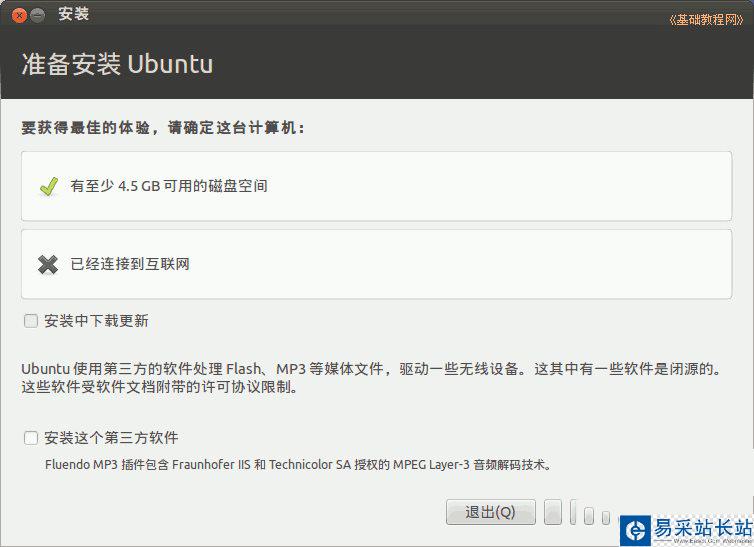Viewport: 754px width, 547px height.
Task: Select the 已经连接到互联网 requirement text
Action: pyautogui.click(x=130, y=264)
